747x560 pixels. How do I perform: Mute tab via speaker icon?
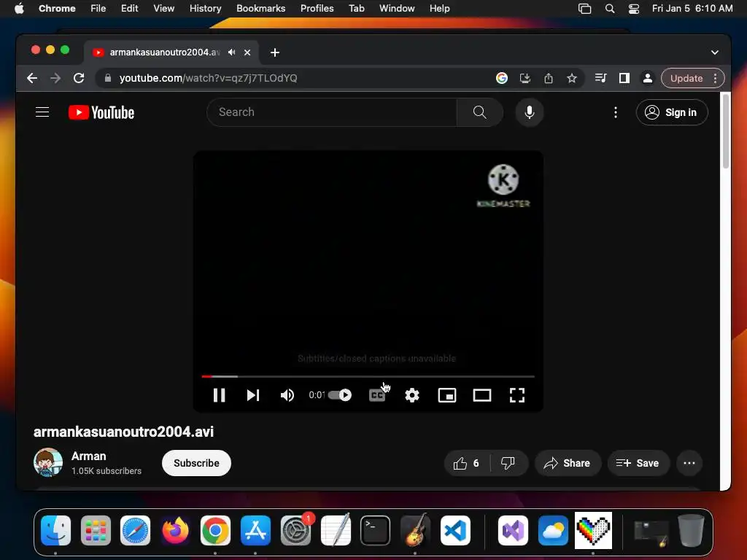231,52
